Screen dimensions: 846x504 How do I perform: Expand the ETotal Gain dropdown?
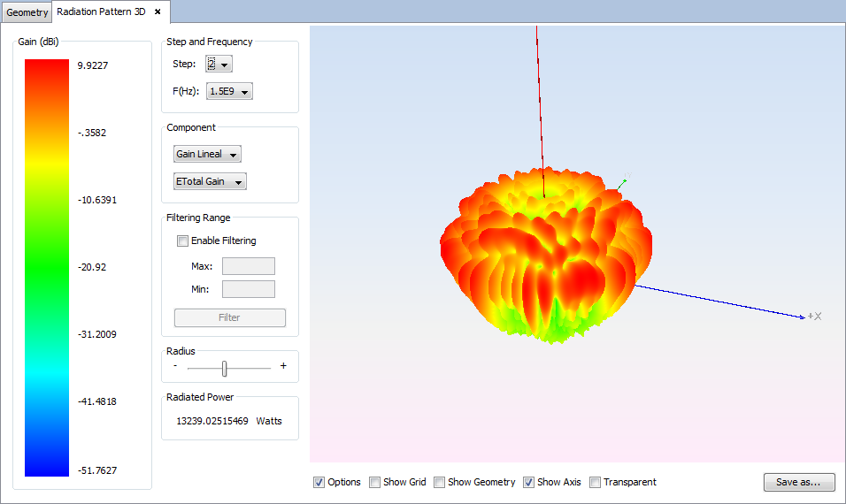pos(210,181)
